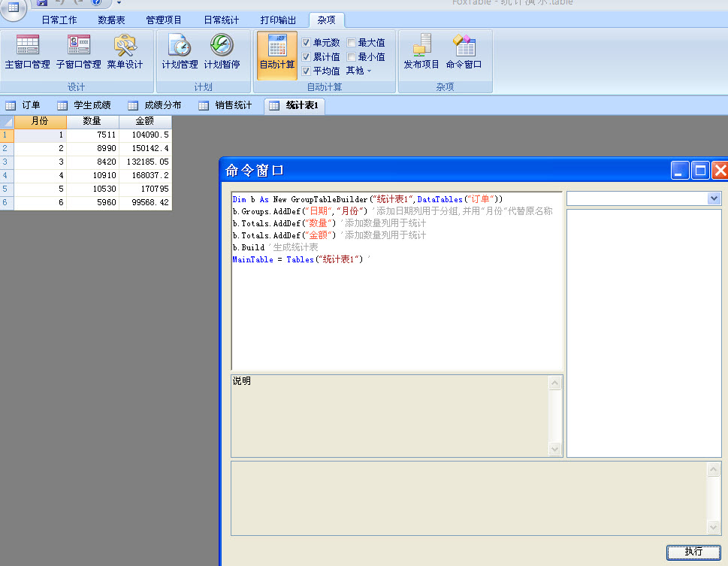The image size is (728, 566).
Task: Open 数据表 ribbon tab
Action: pos(111,20)
